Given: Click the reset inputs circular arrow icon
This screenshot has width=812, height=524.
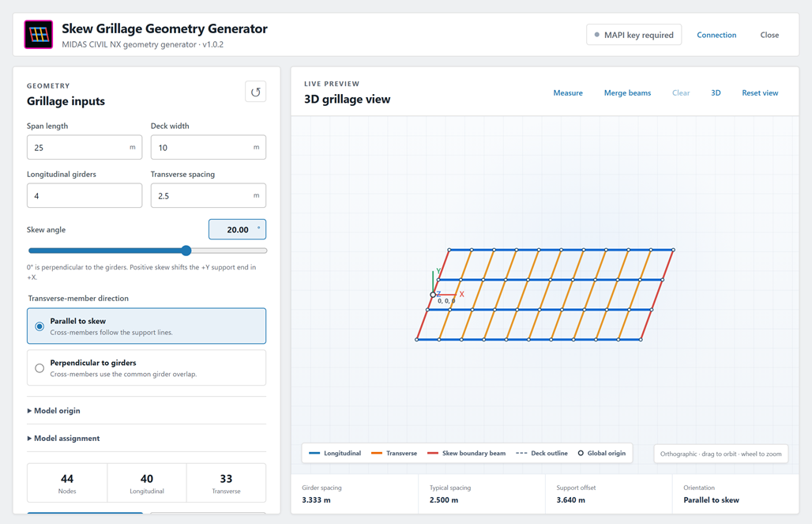Looking at the screenshot, I should pyautogui.click(x=255, y=92).
